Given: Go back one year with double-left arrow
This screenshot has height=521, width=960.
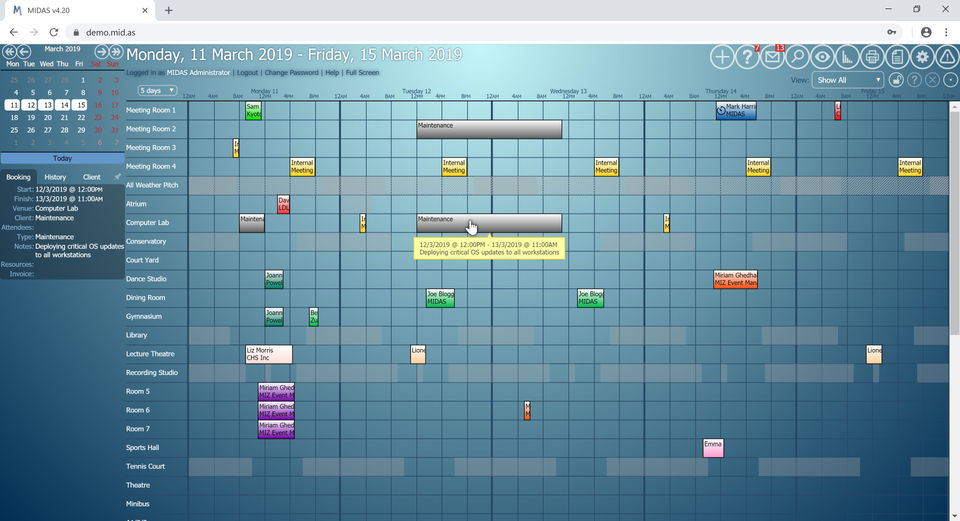Looking at the screenshot, I should [9, 52].
